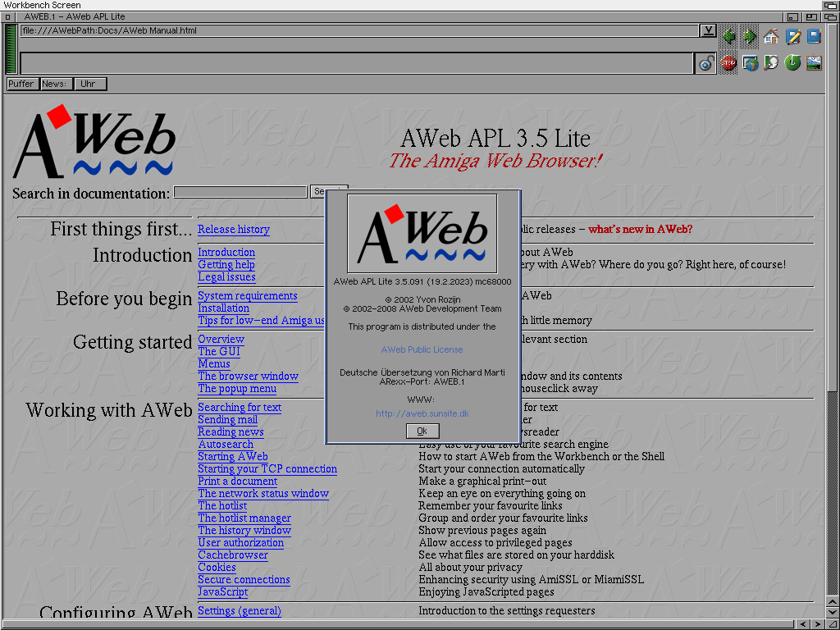Go back with the green left arrow
840x630 pixels.
[x=728, y=36]
